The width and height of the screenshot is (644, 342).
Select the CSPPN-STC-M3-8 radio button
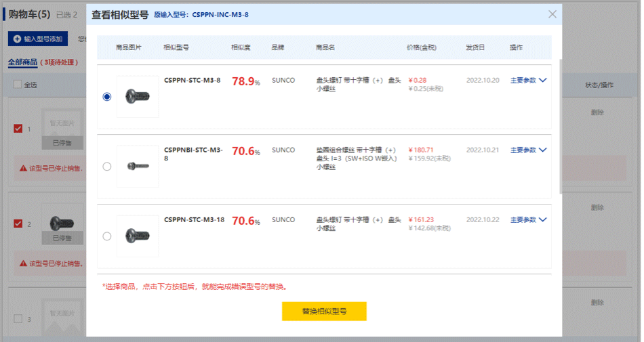point(107,97)
